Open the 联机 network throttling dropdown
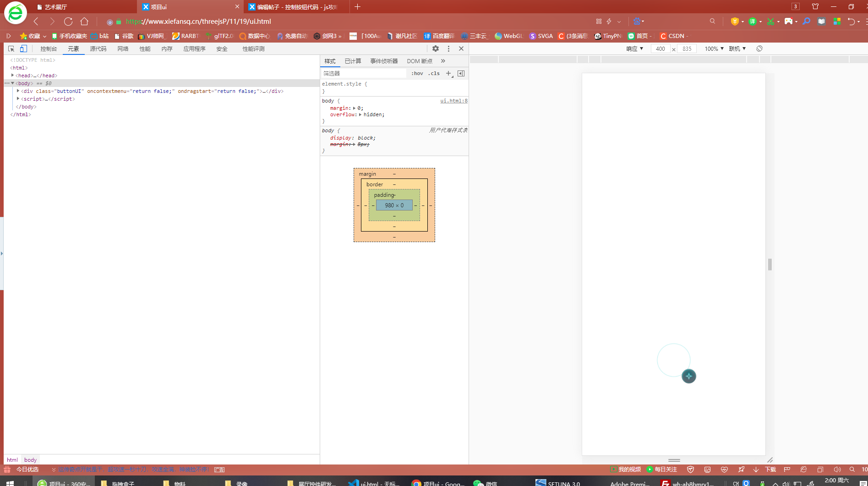This screenshot has width=868, height=486. pyautogui.click(x=737, y=49)
